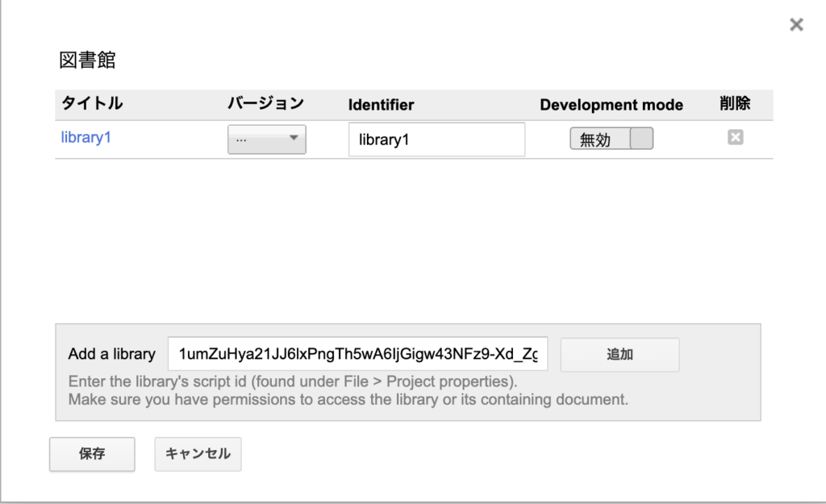Toggle Development mode switch for library1
Image resolution: width=826 pixels, height=504 pixels.
(x=611, y=139)
